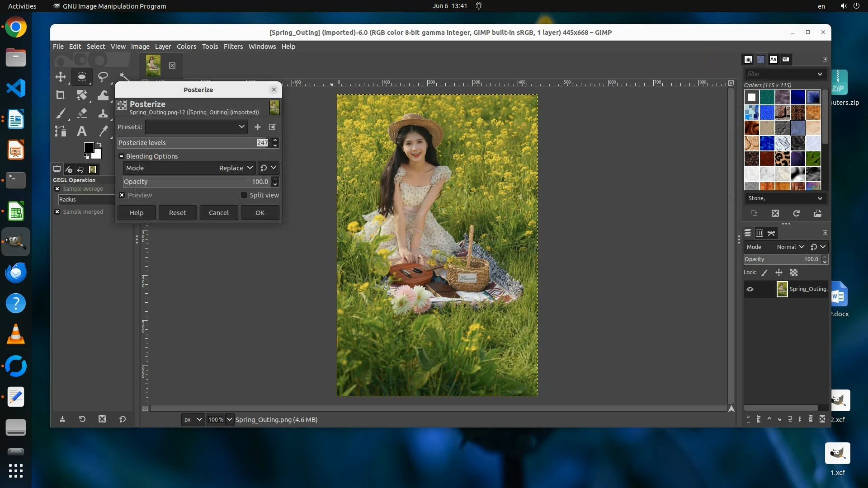Toggle the Preview checkbox in Posterize

pyautogui.click(x=122, y=195)
